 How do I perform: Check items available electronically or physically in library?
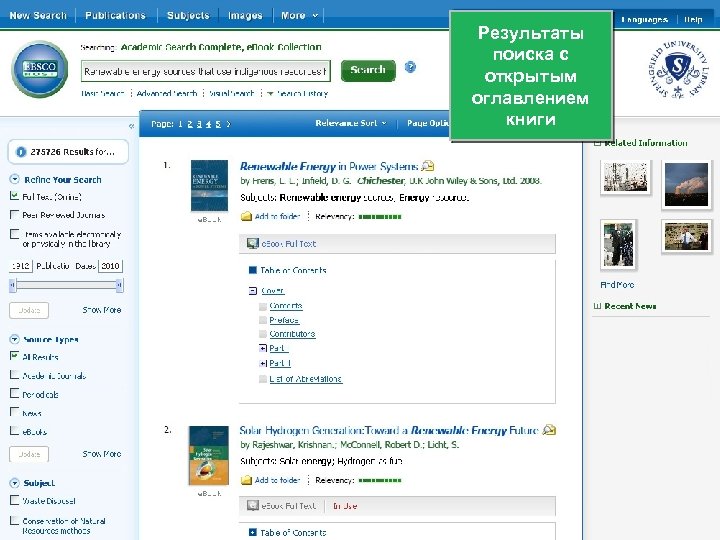pyautogui.click(x=14, y=234)
